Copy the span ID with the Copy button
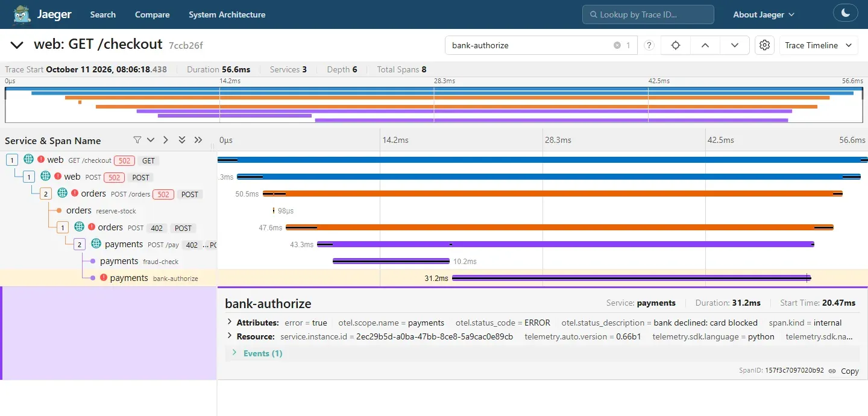This screenshot has width=868, height=416. pyautogui.click(x=850, y=371)
